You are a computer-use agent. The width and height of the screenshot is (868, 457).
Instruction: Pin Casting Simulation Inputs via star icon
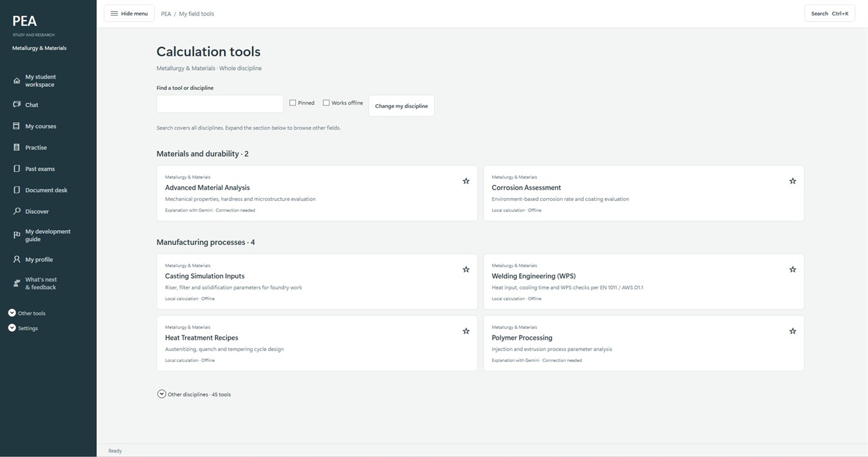[466, 270]
